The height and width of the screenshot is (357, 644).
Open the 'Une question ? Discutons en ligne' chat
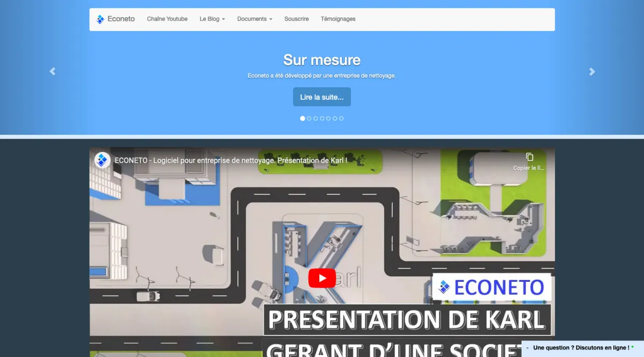[581, 348]
